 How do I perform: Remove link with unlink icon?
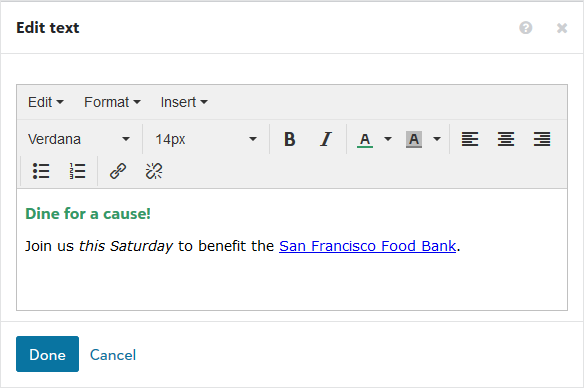(x=154, y=171)
